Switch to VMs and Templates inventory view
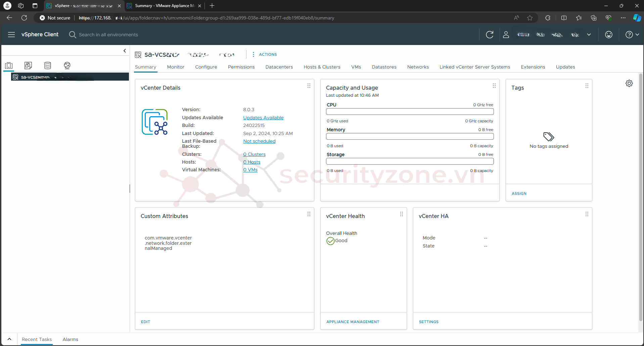This screenshot has width=644, height=346. click(28, 66)
